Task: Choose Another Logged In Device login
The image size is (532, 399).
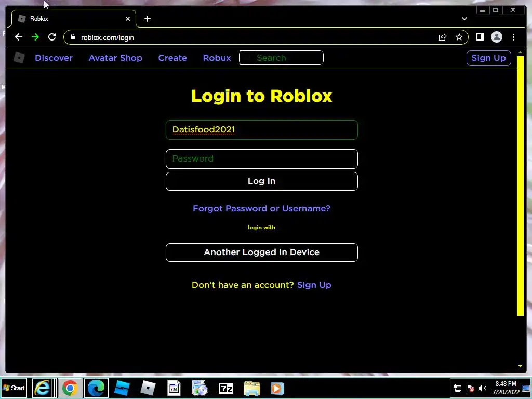Action: tap(262, 252)
